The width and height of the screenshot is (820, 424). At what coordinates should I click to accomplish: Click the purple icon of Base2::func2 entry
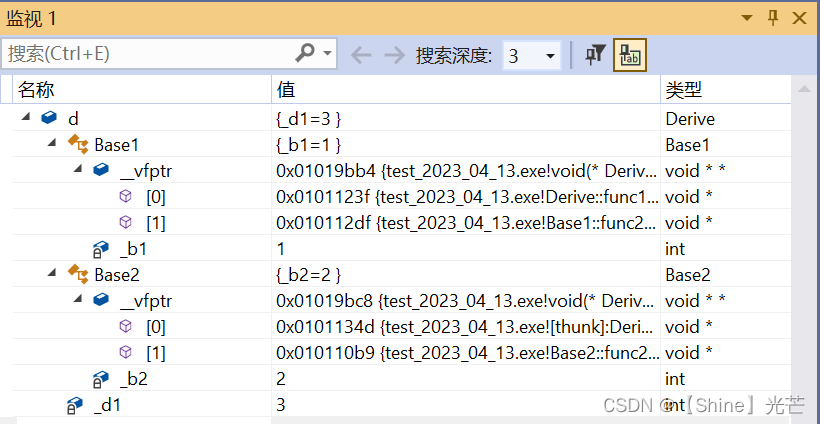point(126,352)
